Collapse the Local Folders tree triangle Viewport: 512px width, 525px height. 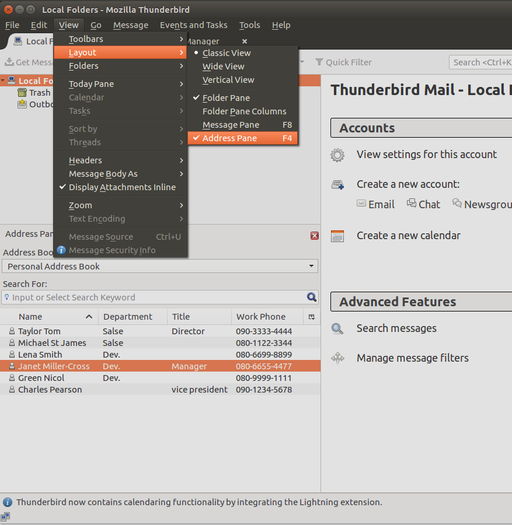(x=3, y=80)
